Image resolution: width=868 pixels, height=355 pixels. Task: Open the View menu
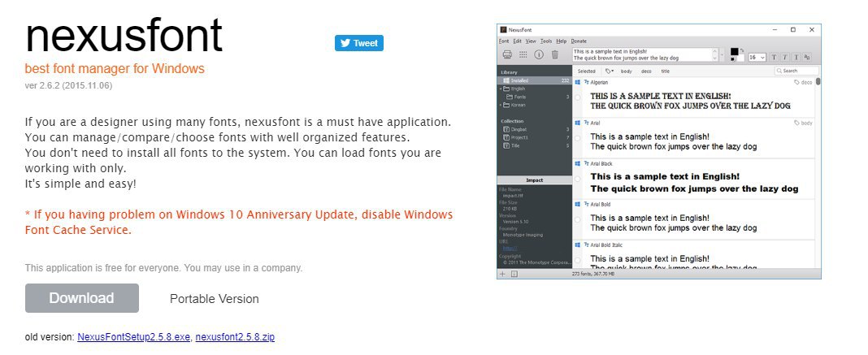click(x=531, y=41)
